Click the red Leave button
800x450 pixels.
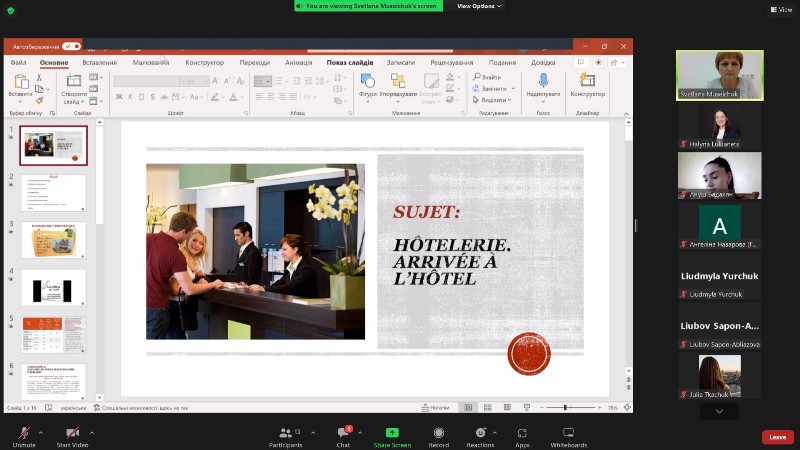pos(777,437)
